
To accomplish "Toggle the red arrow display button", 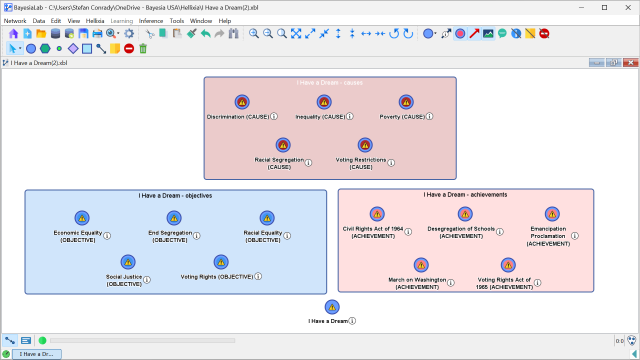I will [474, 34].
